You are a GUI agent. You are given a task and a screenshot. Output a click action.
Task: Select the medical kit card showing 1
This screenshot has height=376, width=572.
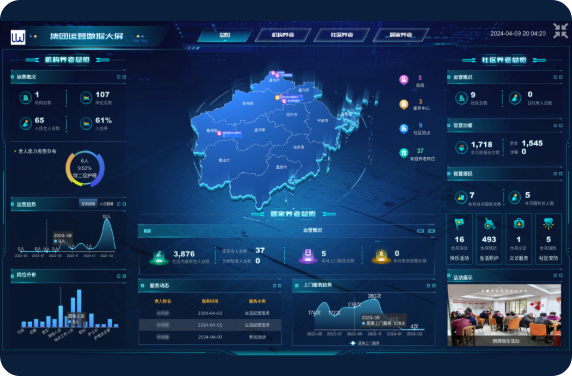(x=518, y=239)
